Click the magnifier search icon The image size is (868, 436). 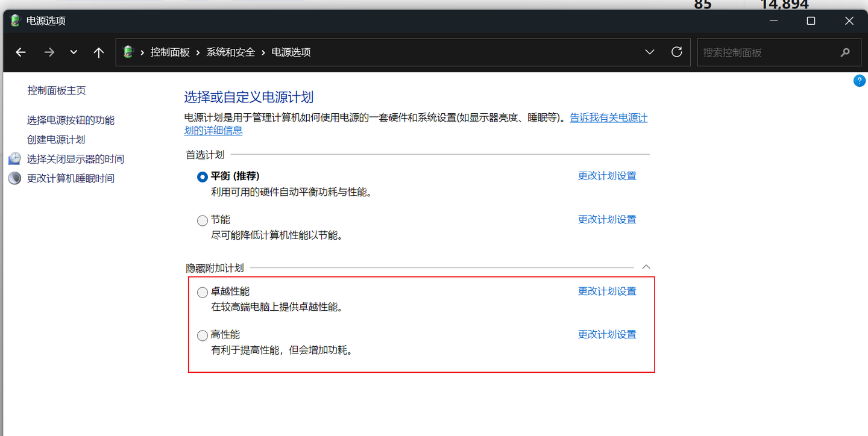pyautogui.click(x=845, y=52)
